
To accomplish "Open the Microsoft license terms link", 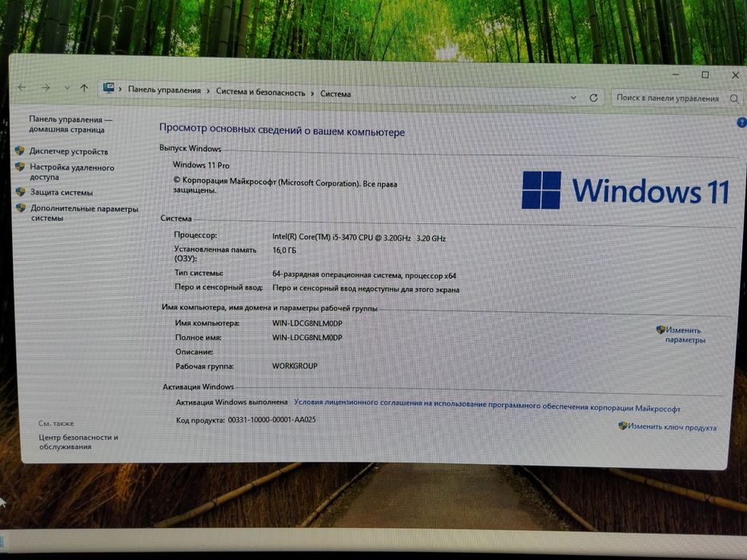I will pos(487,406).
